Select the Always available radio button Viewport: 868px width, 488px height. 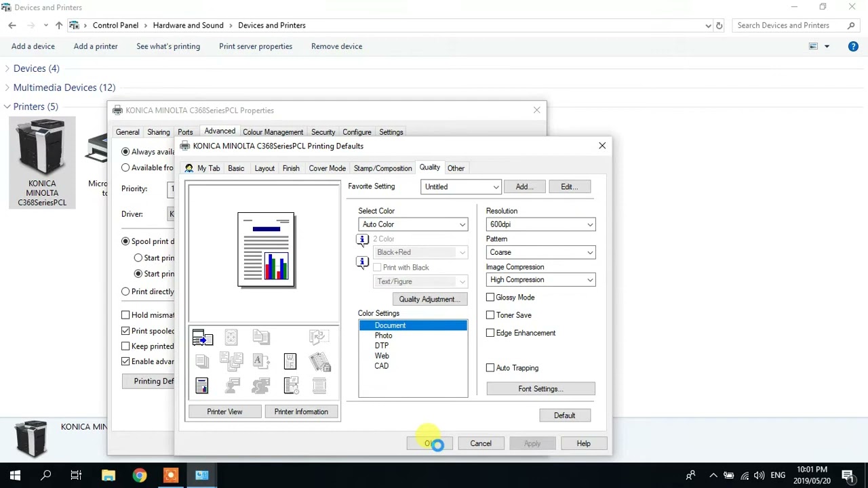(x=125, y=152)
